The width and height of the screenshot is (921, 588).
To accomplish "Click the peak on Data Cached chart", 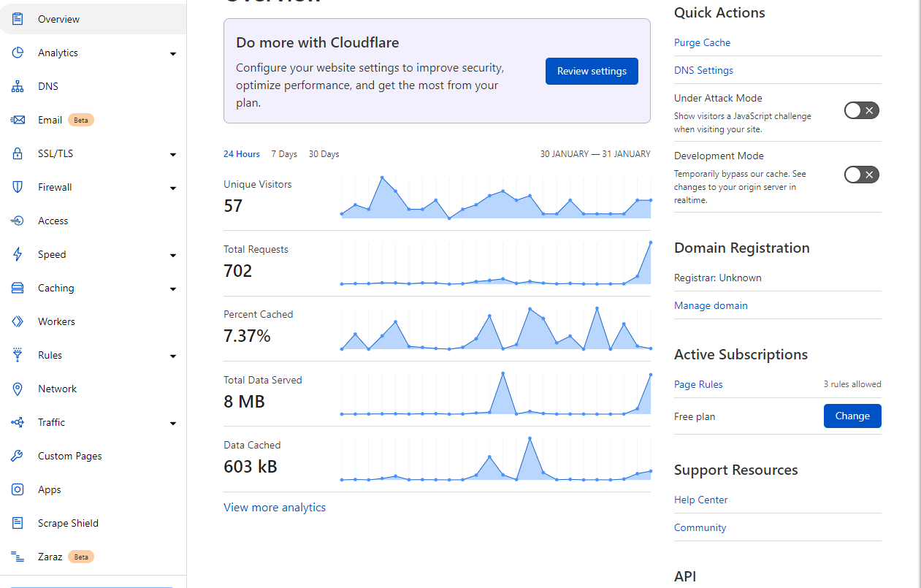I will tap(530, 438).
